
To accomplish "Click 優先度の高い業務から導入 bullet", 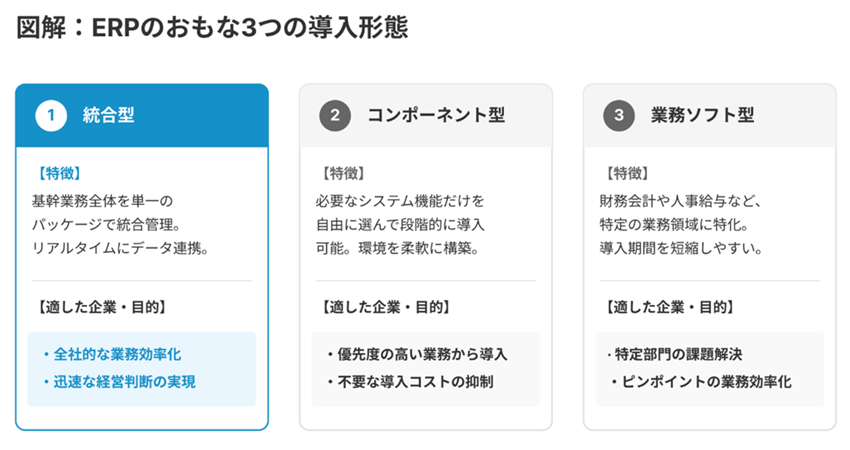I will [417, 355].
